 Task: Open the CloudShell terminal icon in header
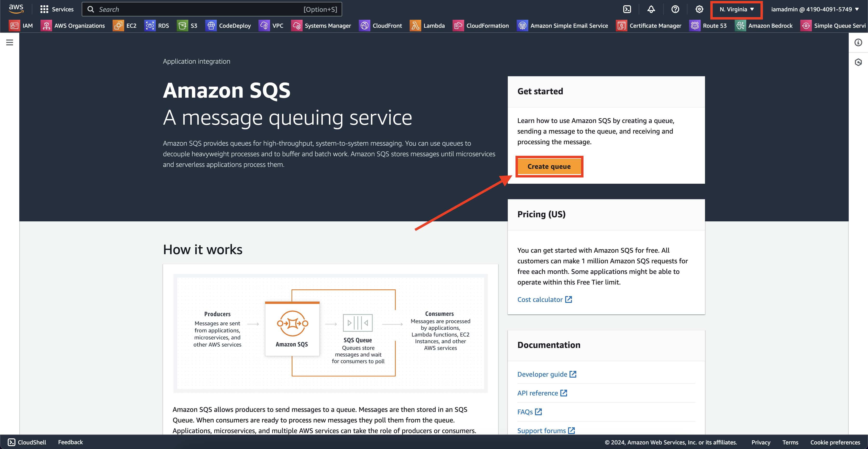(x=627, y=9)
